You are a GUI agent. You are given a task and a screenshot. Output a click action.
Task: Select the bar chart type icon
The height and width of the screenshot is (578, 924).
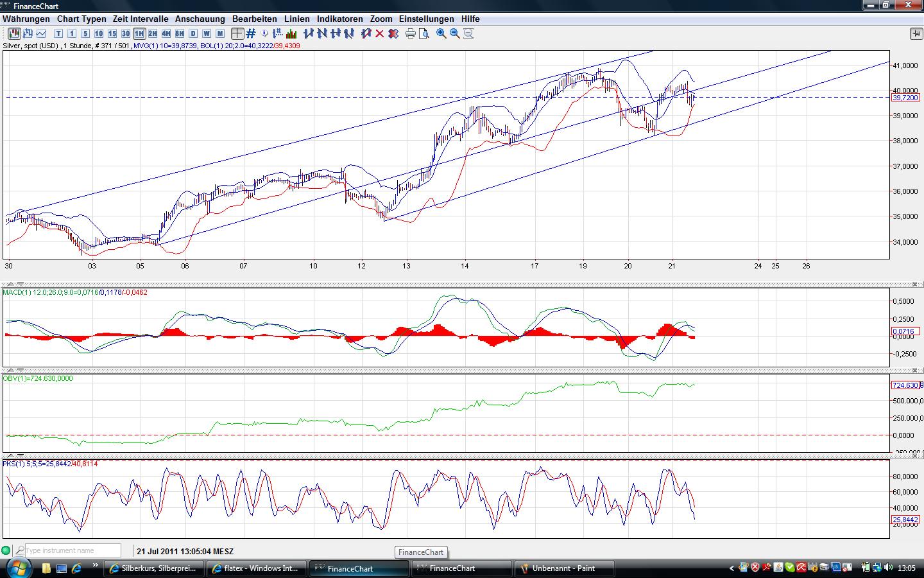pos(28,33)
